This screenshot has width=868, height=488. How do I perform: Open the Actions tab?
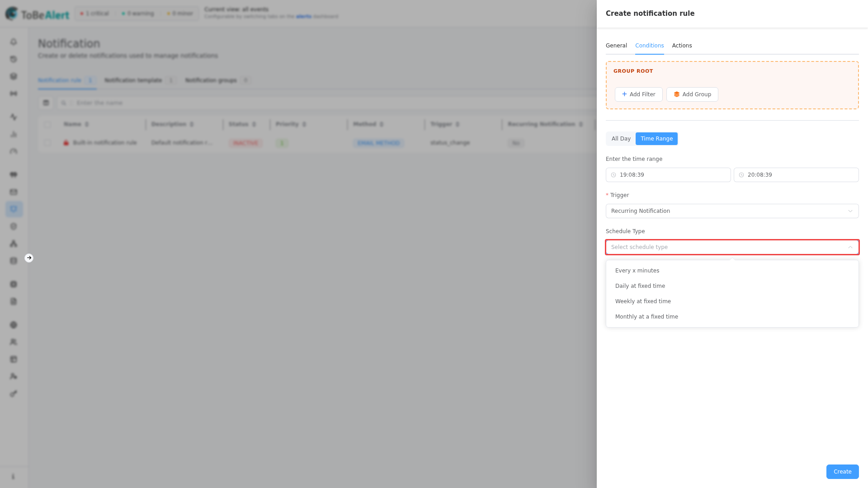click(x=682, y=46)
